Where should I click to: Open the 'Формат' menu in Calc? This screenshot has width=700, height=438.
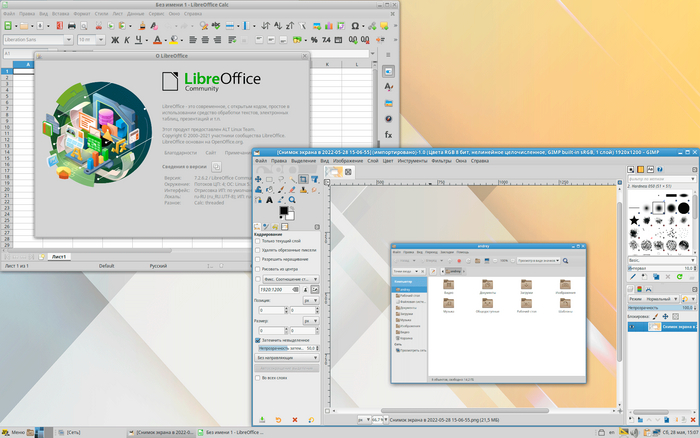click(x=83, y=15)
